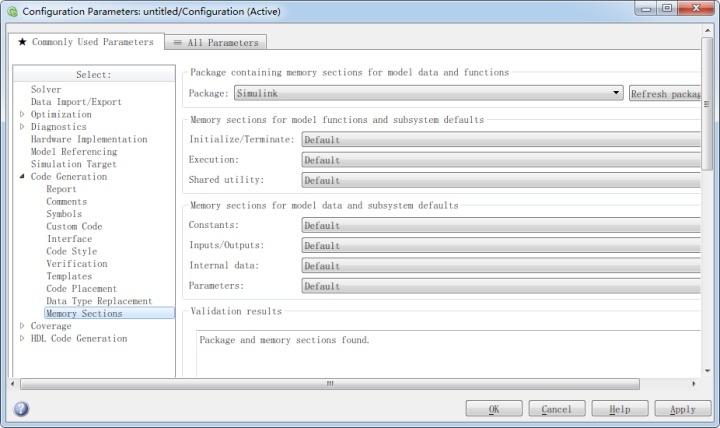This screenshot has height=428, width=720.
Task: Open the Custom Code pane
Action: [74, 226]
